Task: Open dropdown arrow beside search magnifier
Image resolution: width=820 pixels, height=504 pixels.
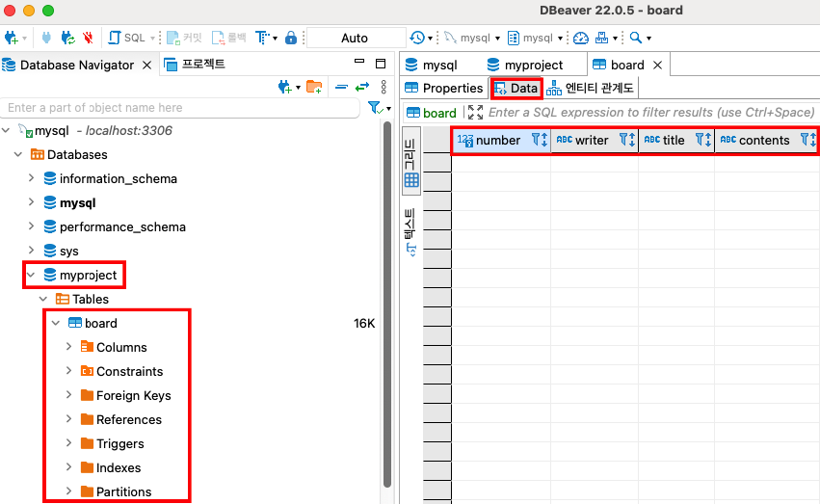Action: [x=649, y=39]
